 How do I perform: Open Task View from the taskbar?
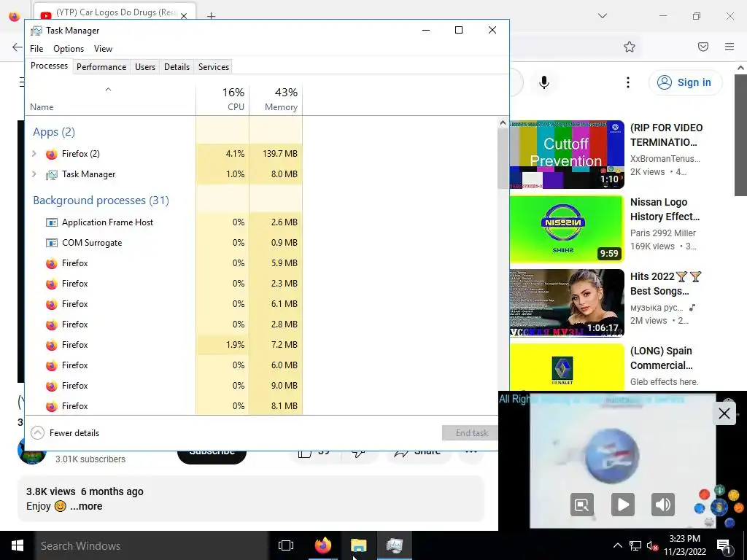(286, 545)
